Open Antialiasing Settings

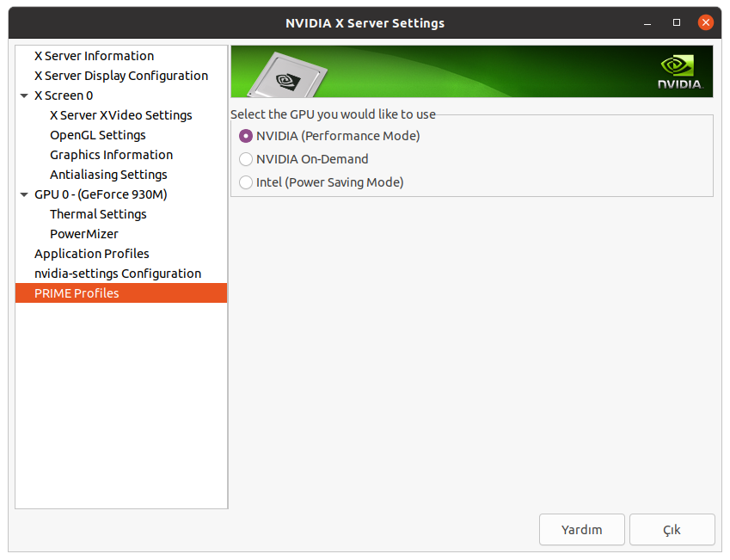[108, 175]
